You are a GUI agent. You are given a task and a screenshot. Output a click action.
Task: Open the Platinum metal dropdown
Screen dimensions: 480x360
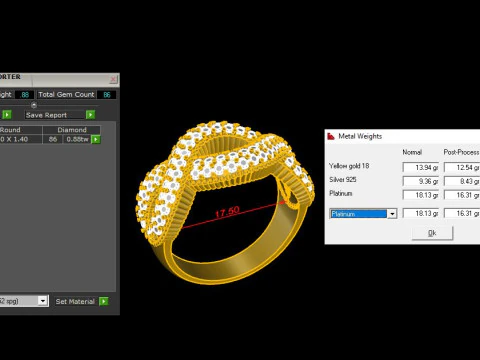pos(392,214)
